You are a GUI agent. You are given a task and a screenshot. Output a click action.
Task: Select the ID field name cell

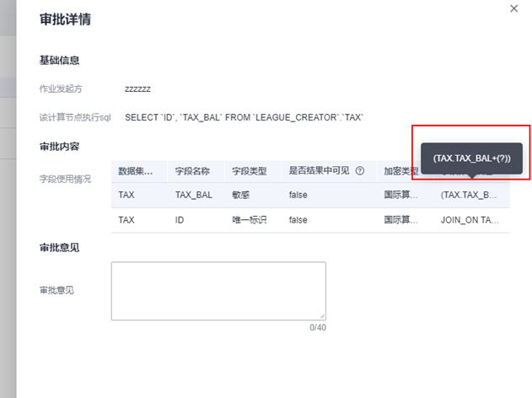coord(180,220)
